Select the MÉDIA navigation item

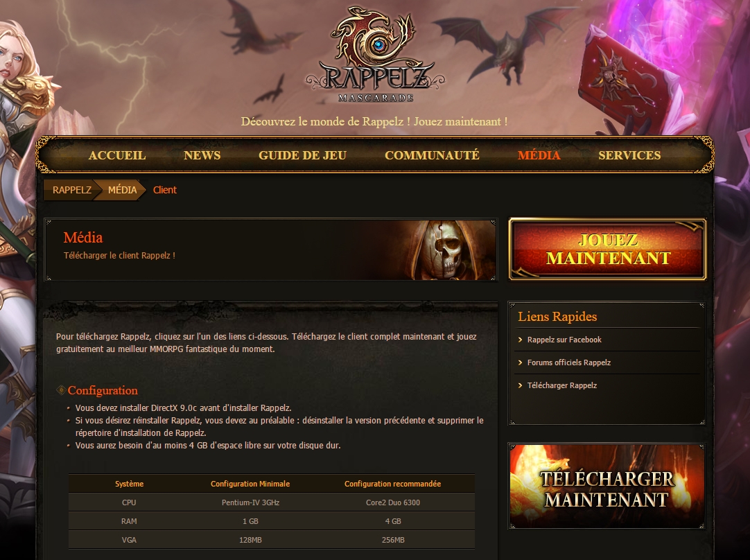pyautogui.click(x=539, y=155)
